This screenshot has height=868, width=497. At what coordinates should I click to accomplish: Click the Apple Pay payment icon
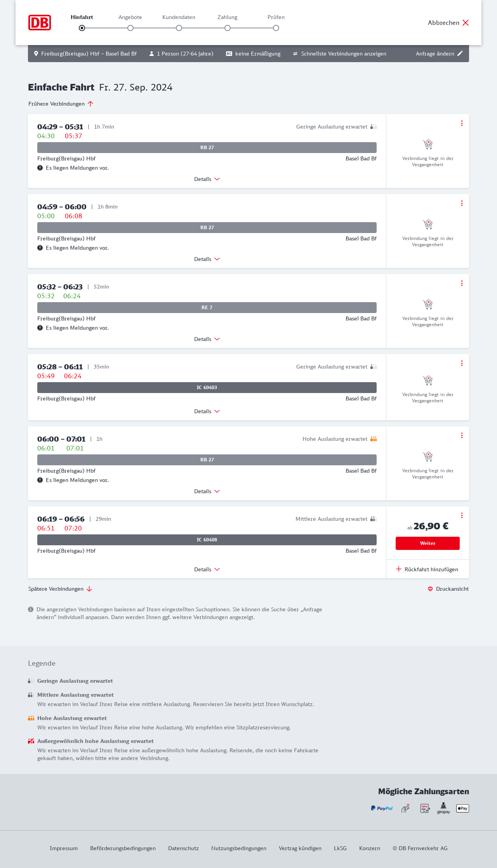(x=462, y=808)
